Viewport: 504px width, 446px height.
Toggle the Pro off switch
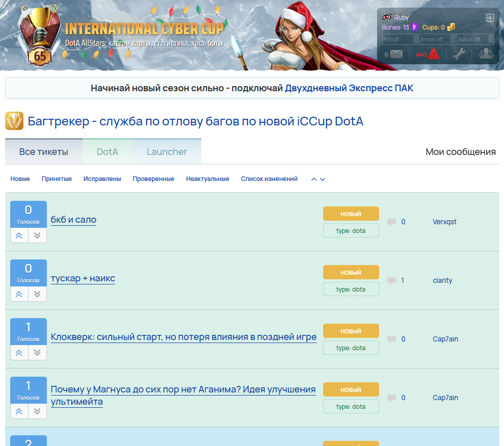point(401,39)
